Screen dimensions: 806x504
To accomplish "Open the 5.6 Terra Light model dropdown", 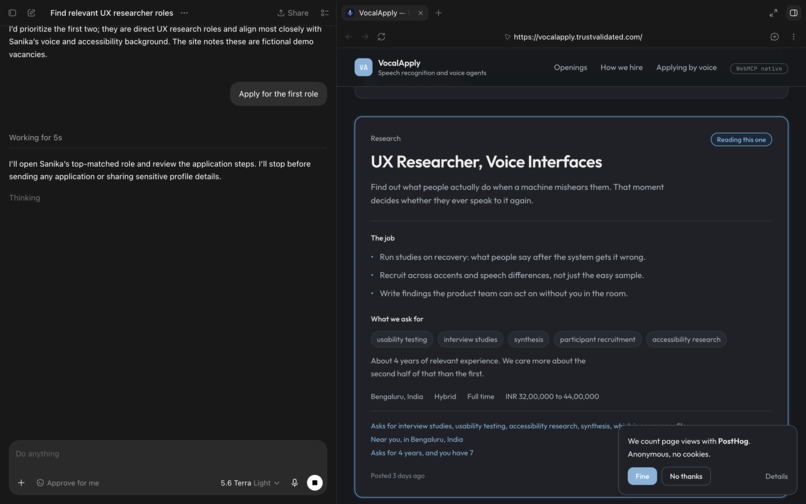I will click(250, 483).
